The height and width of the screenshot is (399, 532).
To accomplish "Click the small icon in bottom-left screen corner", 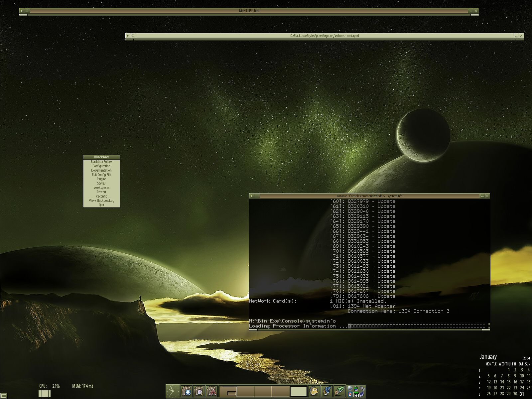I will click(x=4, y=396).
